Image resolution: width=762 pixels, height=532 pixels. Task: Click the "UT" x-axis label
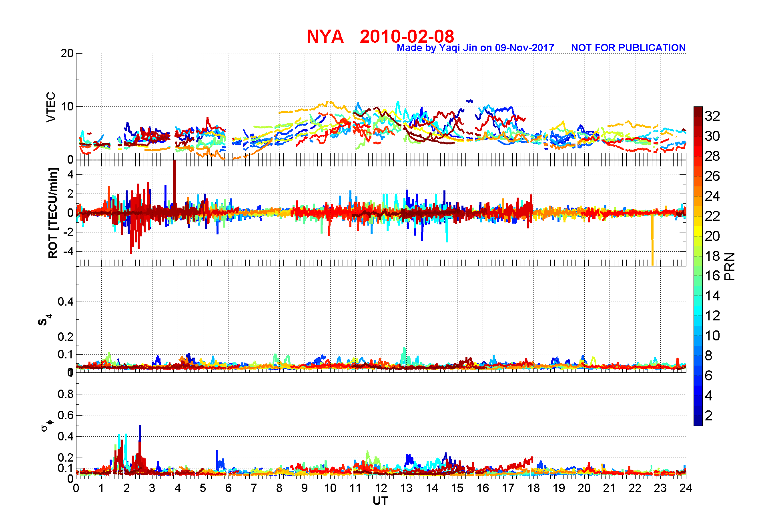pyautogui.click(x=380, y=501)
